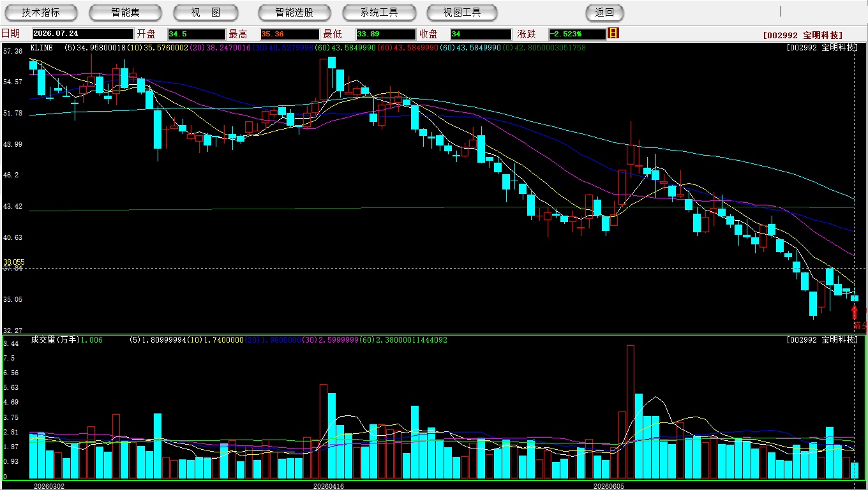
Task: Open the 系统工具 menu
Action: (379, 12)
